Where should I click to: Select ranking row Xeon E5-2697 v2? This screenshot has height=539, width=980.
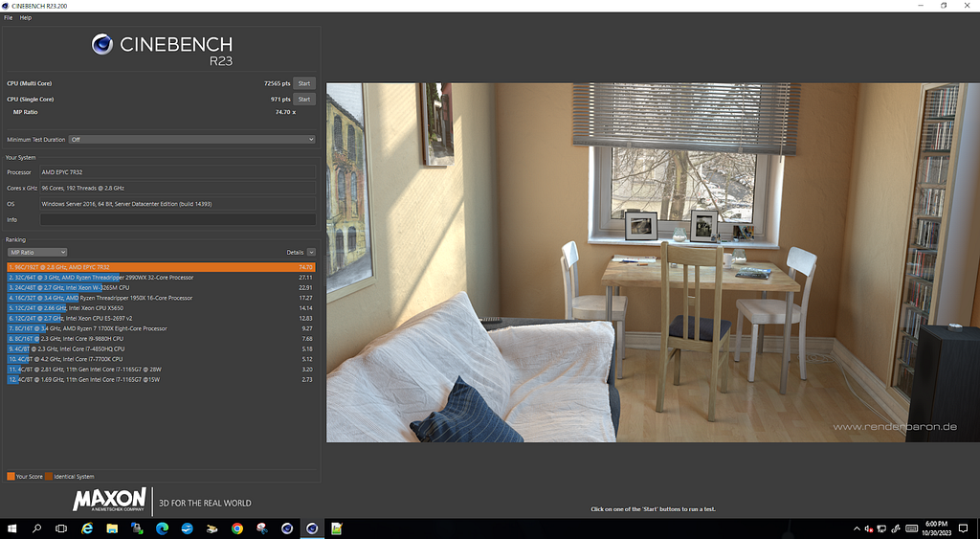[161, 318]
